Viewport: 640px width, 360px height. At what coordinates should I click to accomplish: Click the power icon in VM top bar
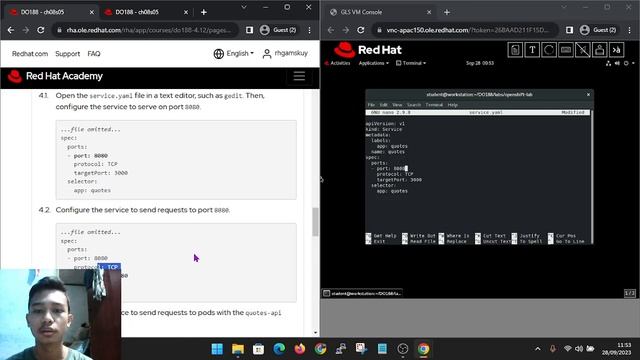point(626,63)
